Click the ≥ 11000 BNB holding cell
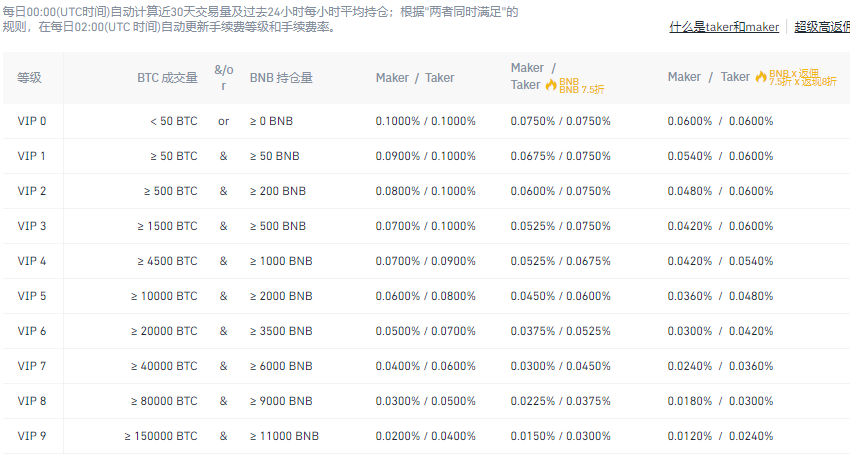The height and width of the screenshot is (456, 850). 284,436
